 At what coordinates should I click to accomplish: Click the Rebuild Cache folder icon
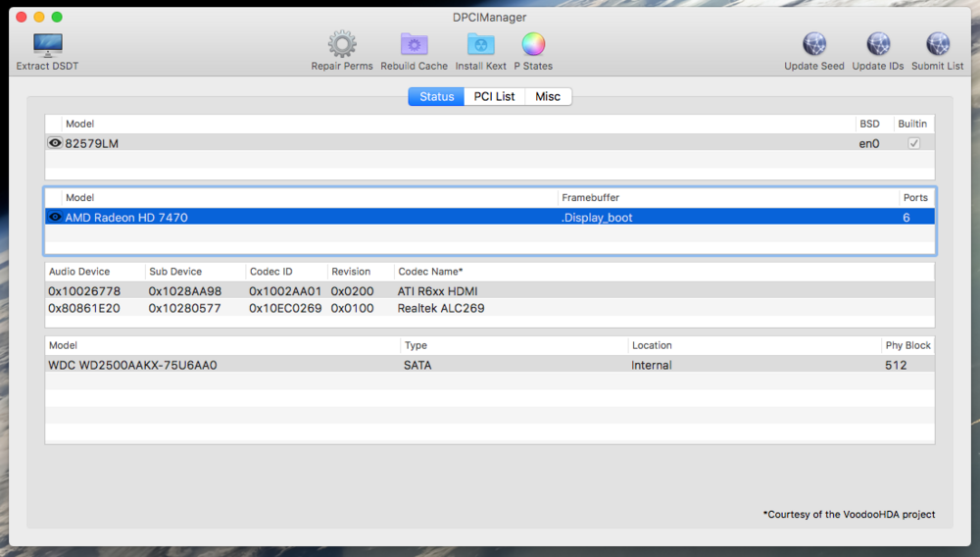414,44
